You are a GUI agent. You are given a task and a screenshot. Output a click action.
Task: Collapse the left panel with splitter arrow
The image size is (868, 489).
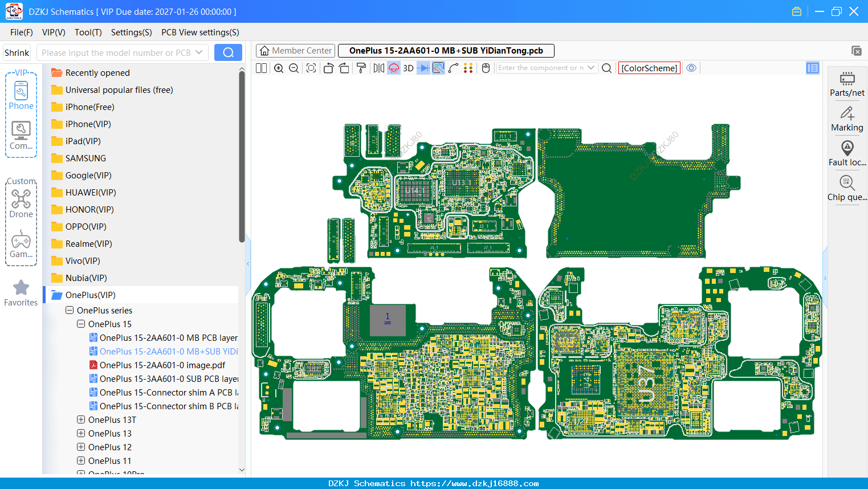pos(248,263)
